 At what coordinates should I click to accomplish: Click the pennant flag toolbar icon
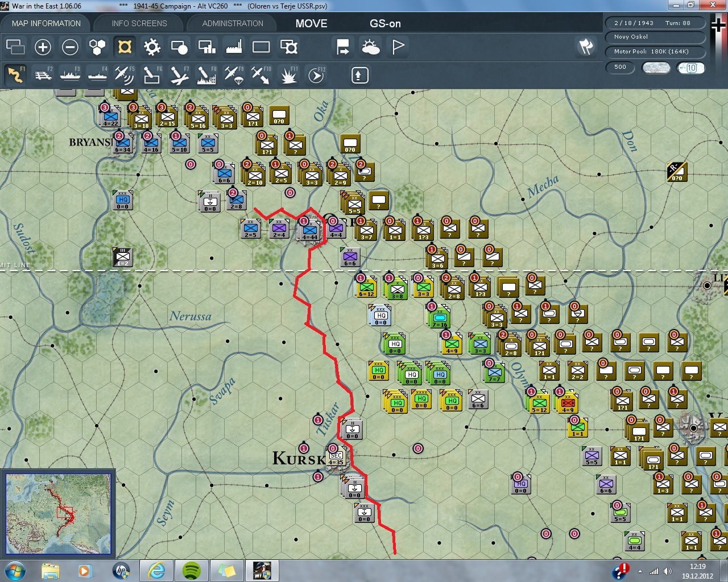398,47
